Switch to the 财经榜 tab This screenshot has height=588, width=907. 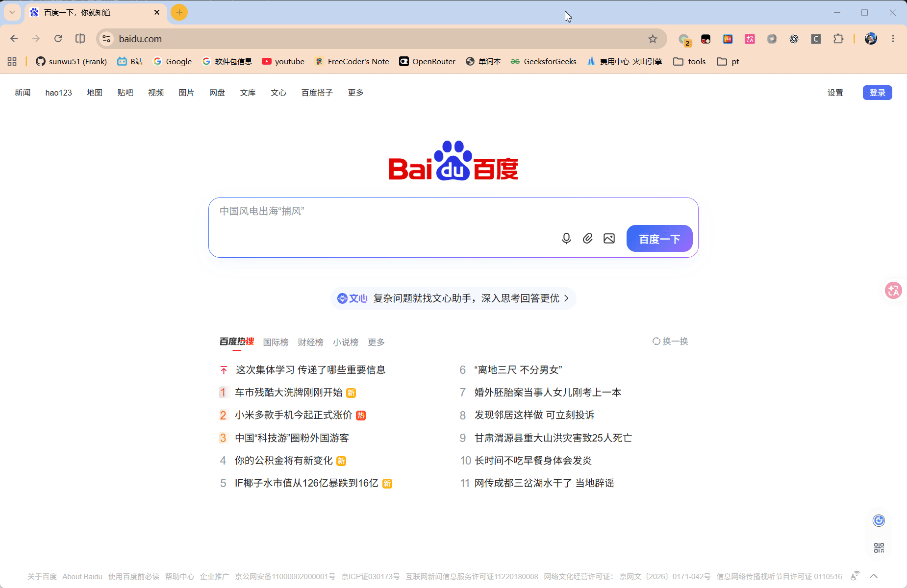pyautogui.click(x=310, y=342)
